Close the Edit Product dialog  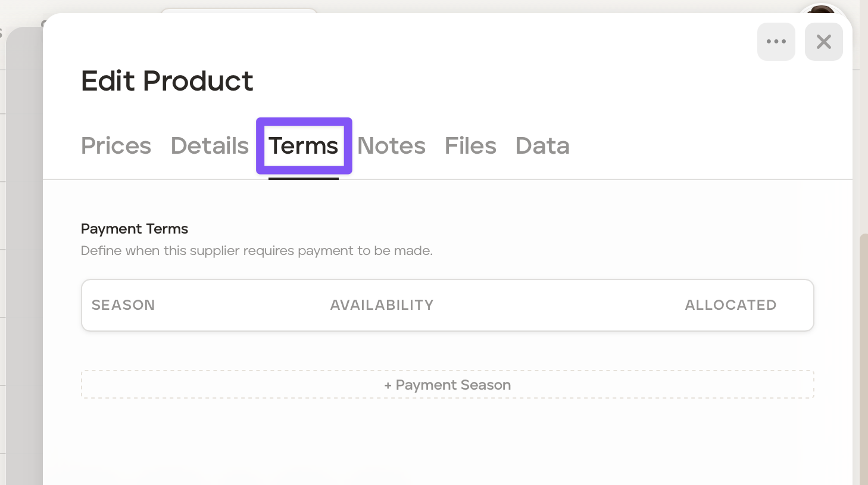823,42
